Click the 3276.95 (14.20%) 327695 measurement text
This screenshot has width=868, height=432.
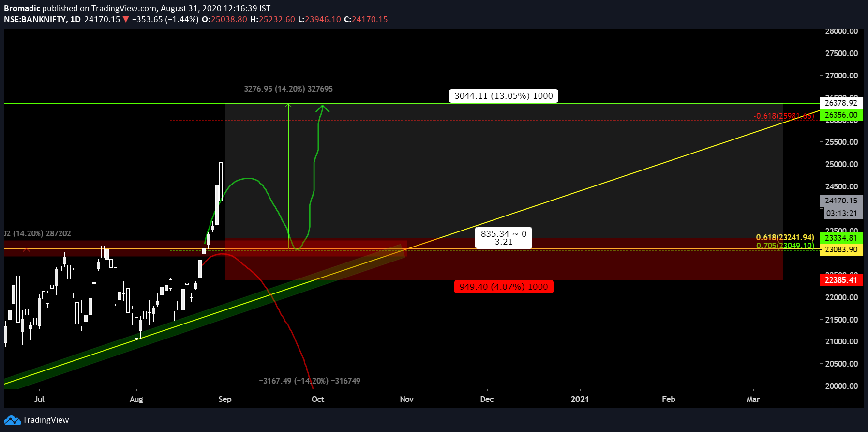click(x=288, y=89)
